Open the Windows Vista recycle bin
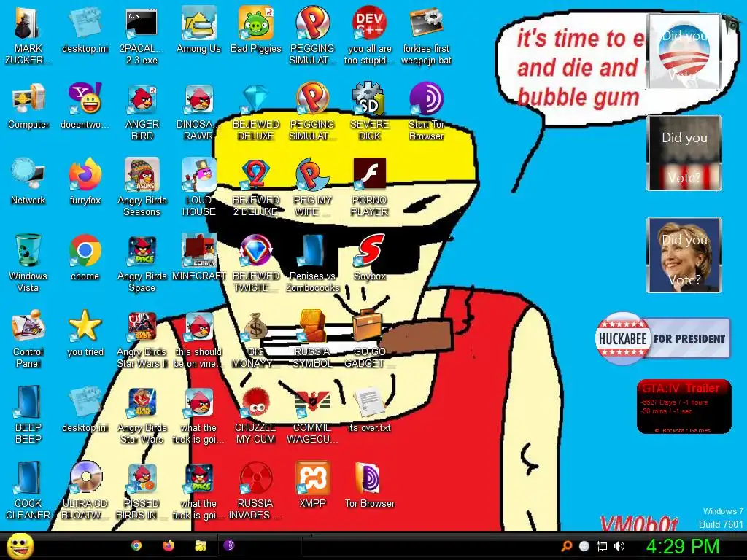The width and height of the screenshot is (747, 560). 28,263
